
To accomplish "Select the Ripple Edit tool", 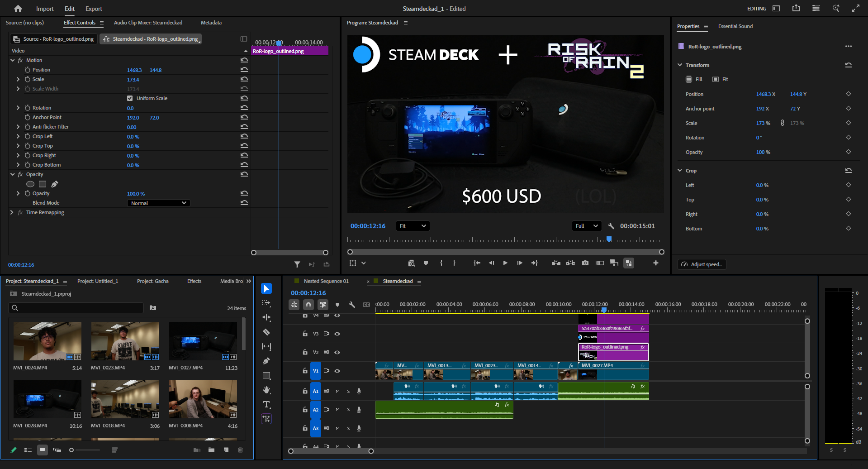I will click(x=266, y=317).
